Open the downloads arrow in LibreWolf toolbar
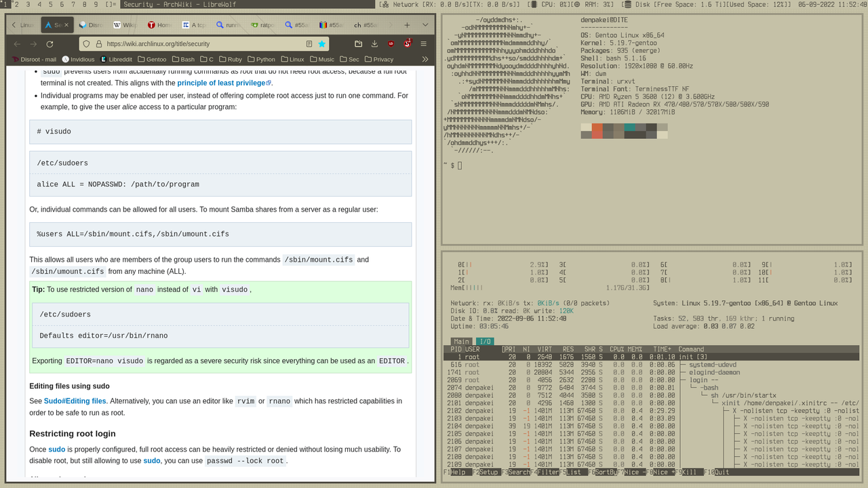This screenshot has width=868, height=488. click(x=375, y=43)
